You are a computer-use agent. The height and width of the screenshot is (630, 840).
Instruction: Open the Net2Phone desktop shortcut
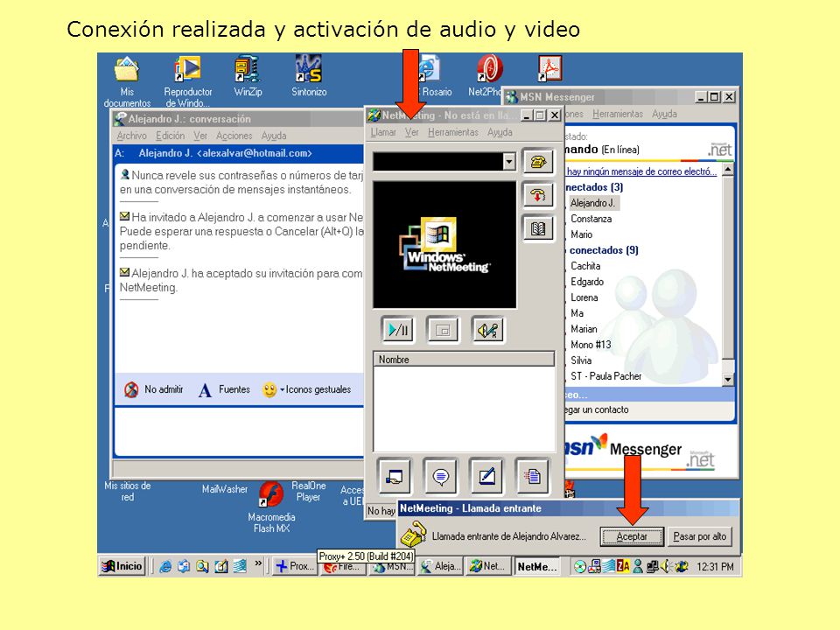(486, 76)
